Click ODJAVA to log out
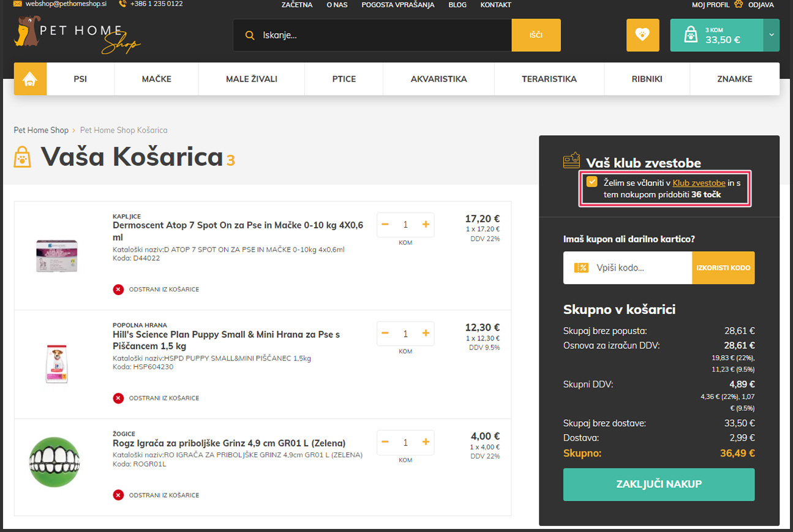This screenshot has width=793, height=532. click(761, 5)
